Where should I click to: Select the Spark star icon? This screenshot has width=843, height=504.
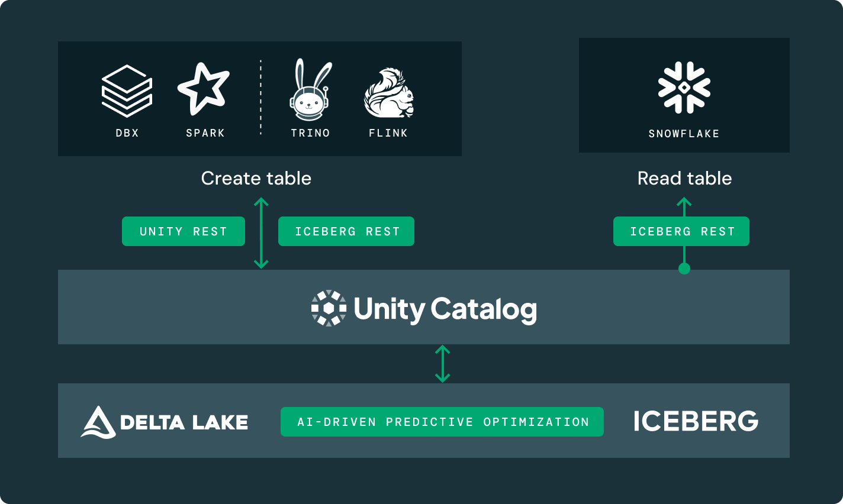(x=204, y=89)
